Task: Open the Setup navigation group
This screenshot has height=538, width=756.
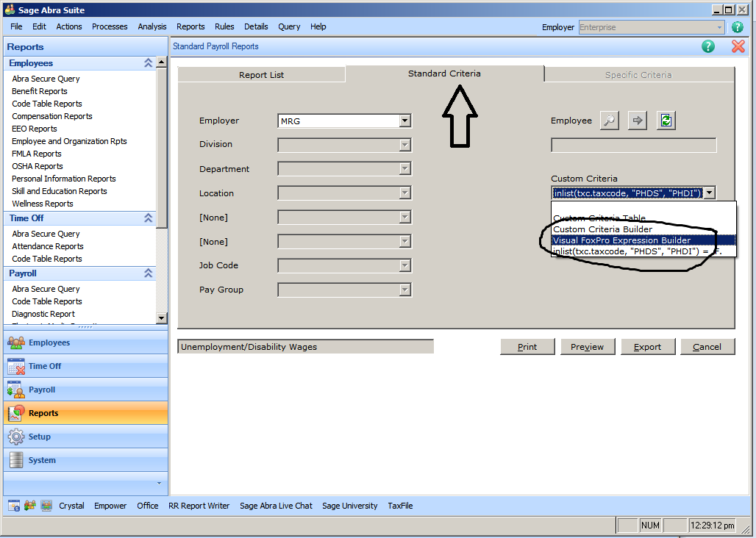Action: 86,437
